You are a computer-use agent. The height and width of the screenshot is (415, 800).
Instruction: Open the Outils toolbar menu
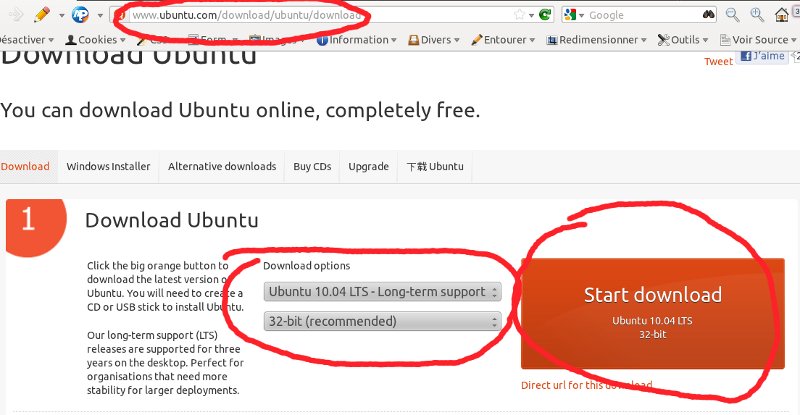click(683, 40)
